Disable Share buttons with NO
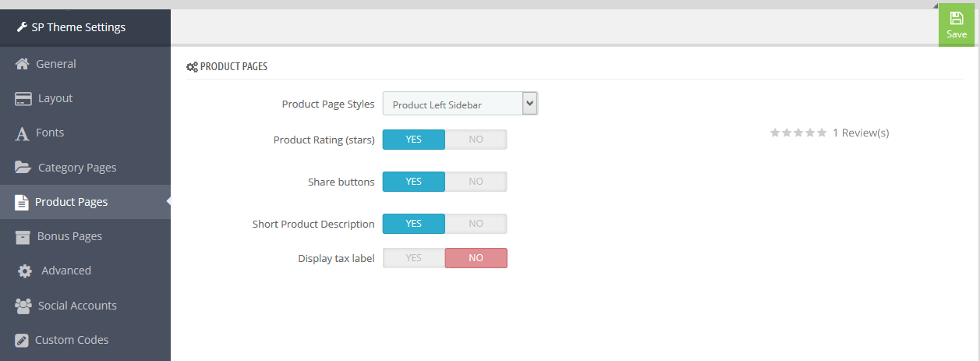Image resolution: width=980 pixels, height=361 pixels. click(x=476, y=182)
